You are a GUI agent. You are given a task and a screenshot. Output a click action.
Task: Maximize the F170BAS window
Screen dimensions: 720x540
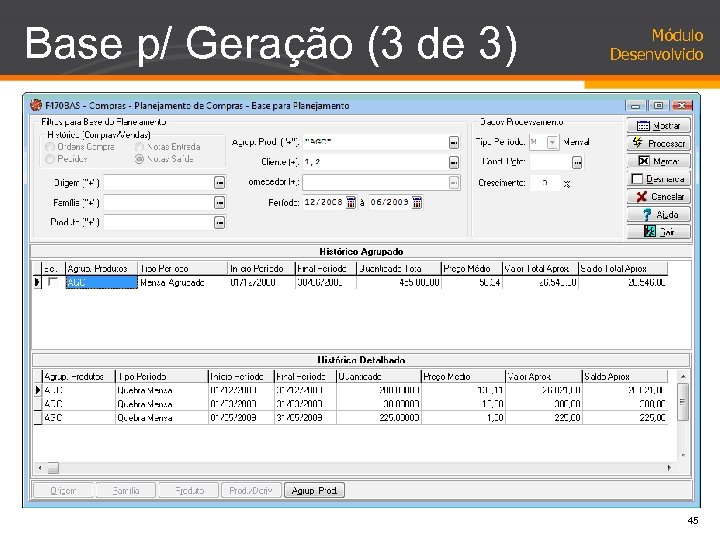click(658, 106)
